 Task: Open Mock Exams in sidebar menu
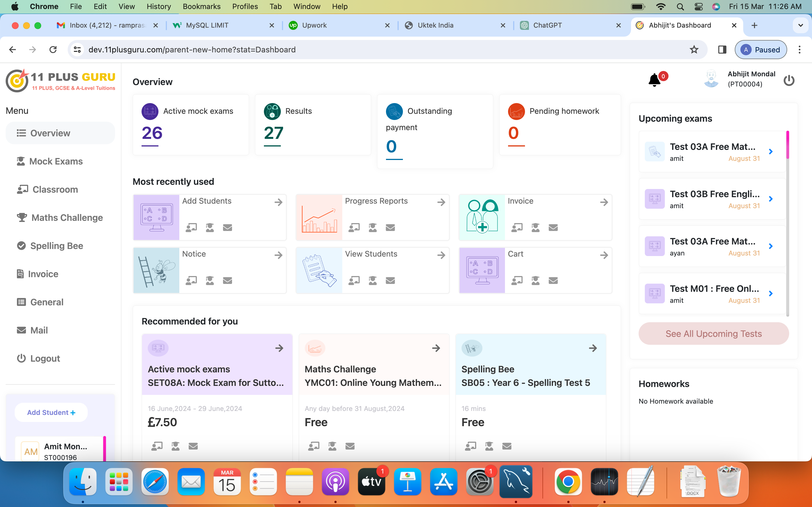click(56, 161)
